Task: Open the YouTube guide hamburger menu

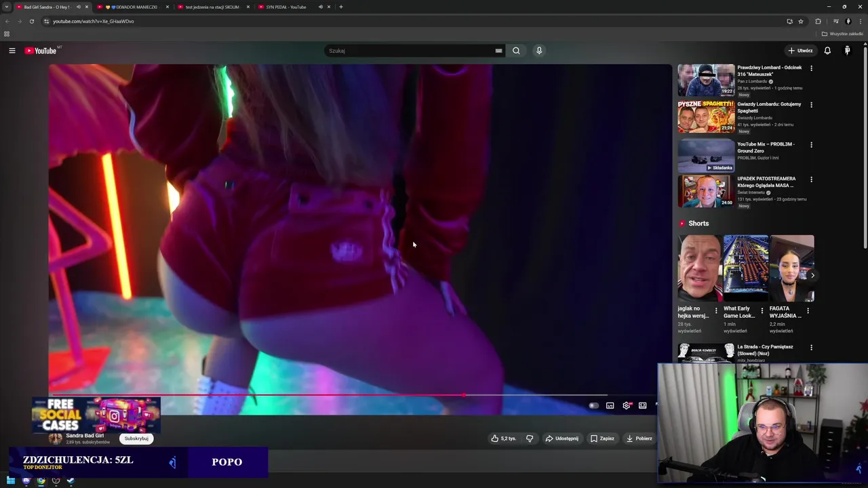Action: [12, 51]
